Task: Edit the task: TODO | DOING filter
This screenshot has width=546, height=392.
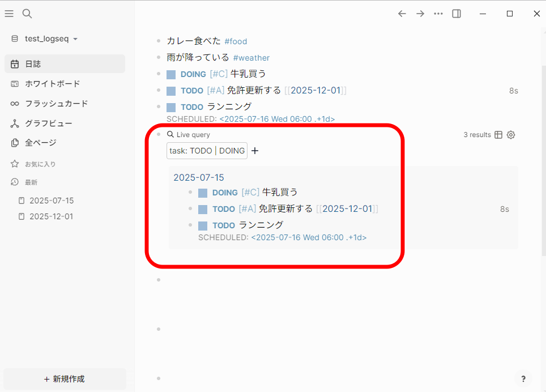Action: (x=207, y=151)
